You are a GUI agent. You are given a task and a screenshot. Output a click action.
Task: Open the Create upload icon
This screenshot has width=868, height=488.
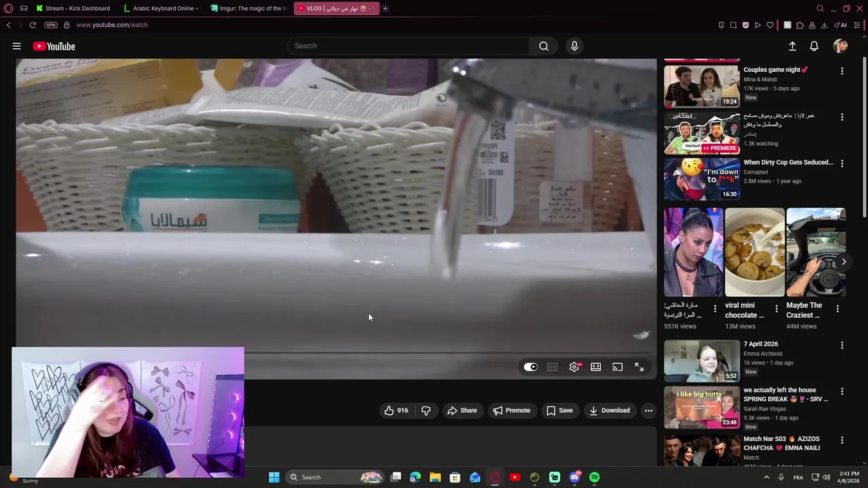tap(792, 46)
